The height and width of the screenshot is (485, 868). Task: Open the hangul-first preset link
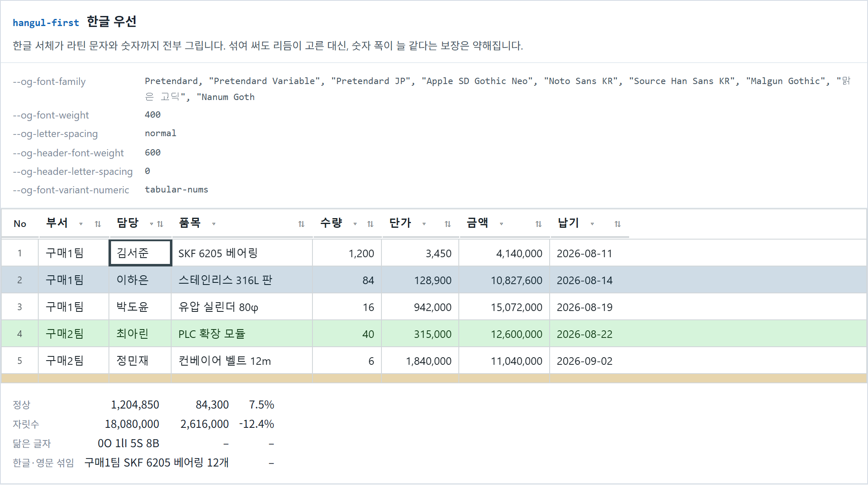46,23
